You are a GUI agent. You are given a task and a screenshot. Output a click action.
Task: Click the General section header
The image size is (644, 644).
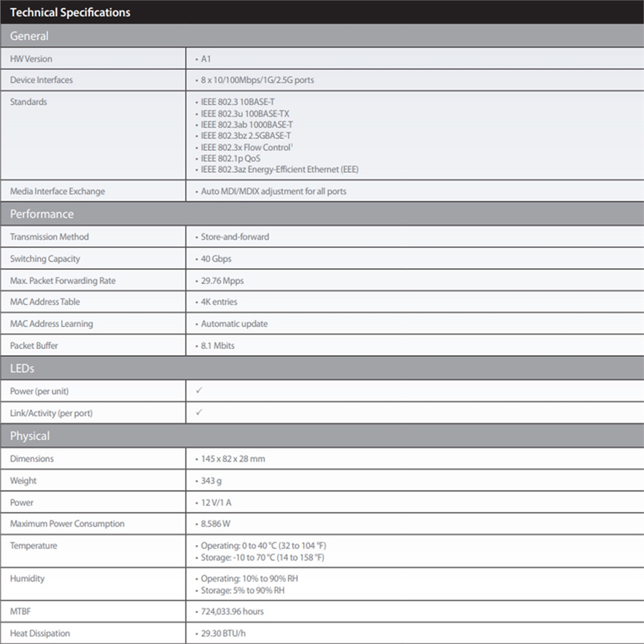point(30,36)
